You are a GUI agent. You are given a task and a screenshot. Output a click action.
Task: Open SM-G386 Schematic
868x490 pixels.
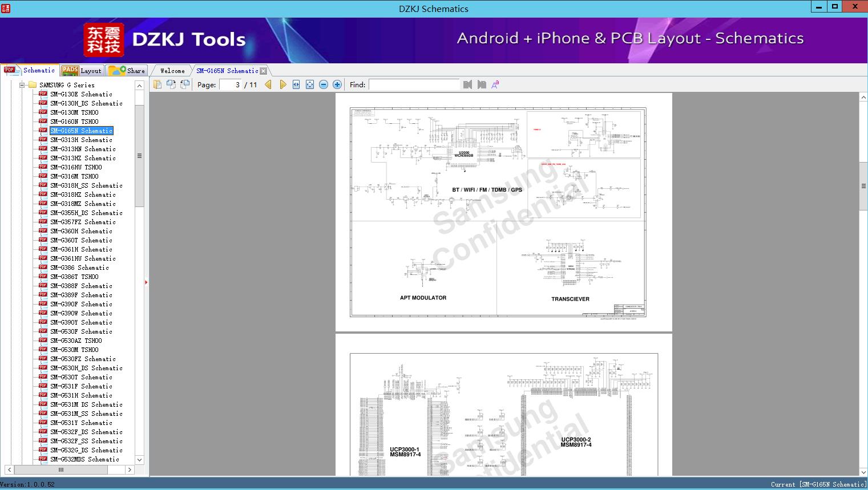(79, 268)
